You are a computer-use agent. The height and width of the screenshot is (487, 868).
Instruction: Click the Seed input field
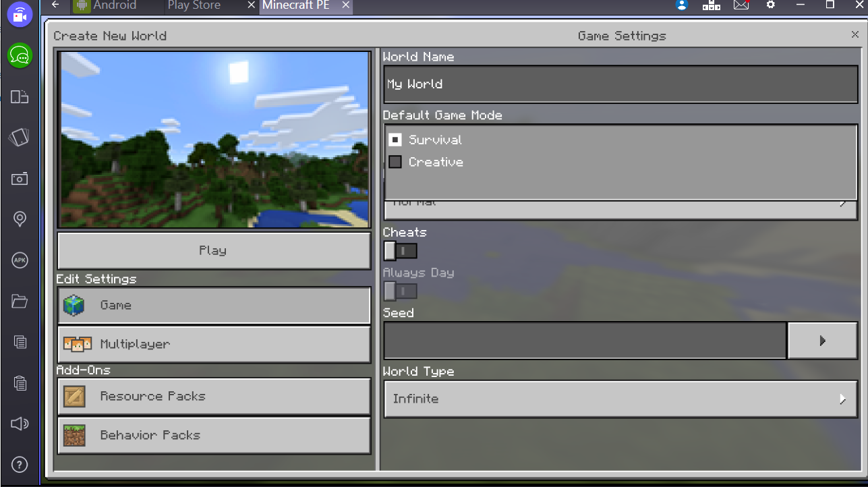pos(585,341)
